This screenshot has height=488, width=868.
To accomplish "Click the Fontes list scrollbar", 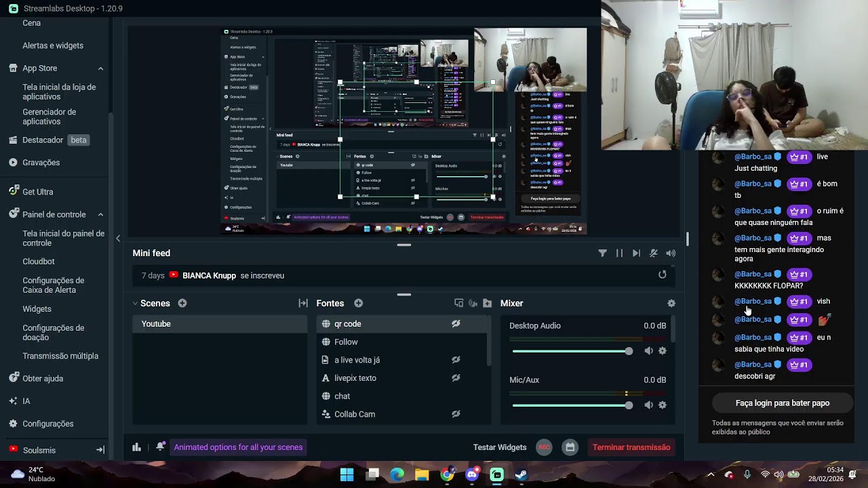I will point(489,340).
